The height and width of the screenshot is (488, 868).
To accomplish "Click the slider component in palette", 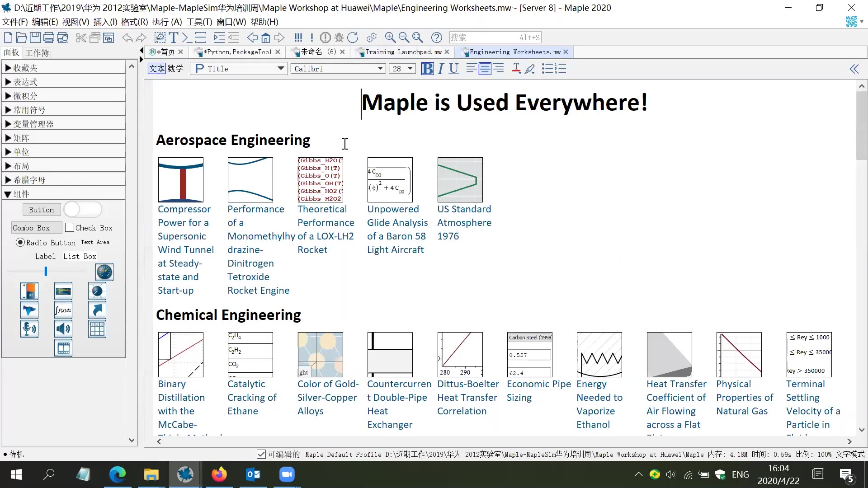I will tap(46, 272).
